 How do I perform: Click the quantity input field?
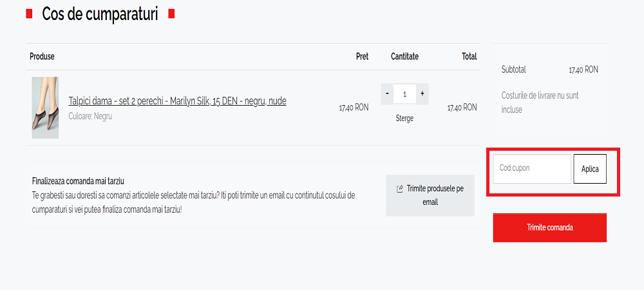point(404,94)
